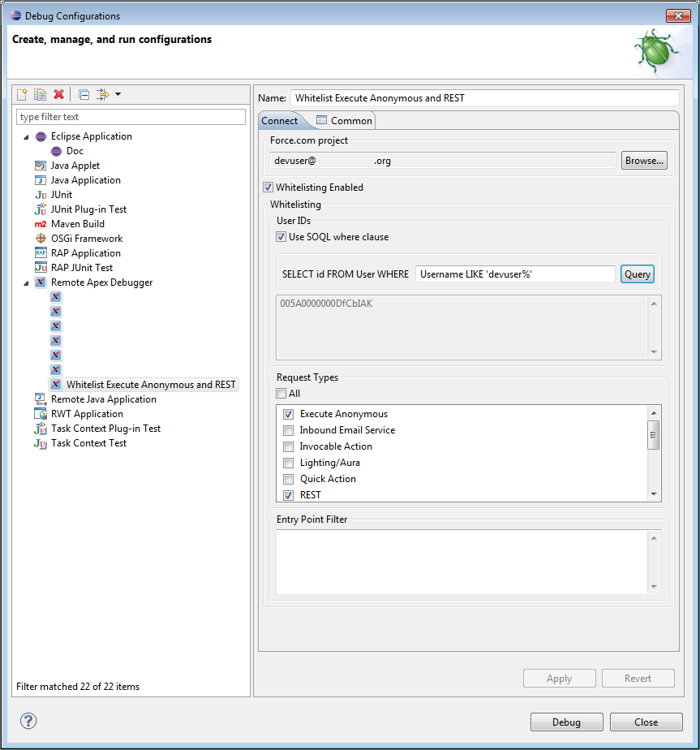
Task: Click the Force.com project field
Action: (x=442, y=161)
